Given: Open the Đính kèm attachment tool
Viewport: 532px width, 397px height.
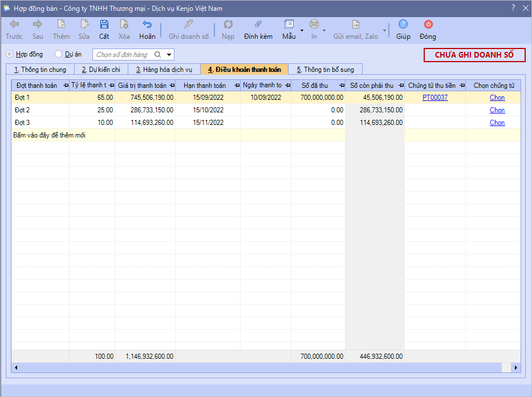Looking at the screenshot, I should point(258,25).
